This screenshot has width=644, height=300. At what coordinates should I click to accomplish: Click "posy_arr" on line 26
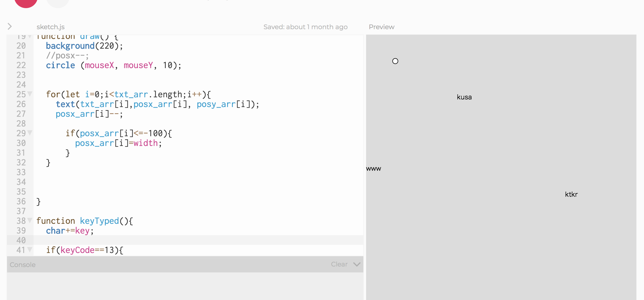point(216,104)
